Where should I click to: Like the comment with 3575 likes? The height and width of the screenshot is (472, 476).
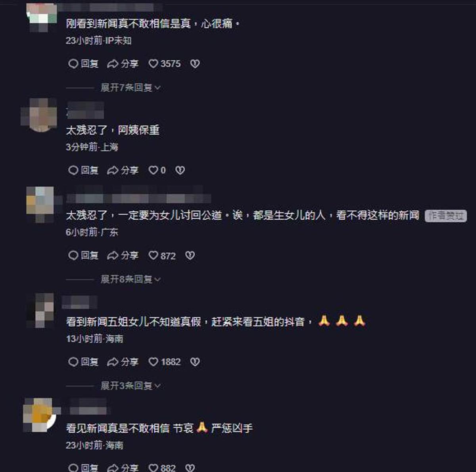point(165,64)
